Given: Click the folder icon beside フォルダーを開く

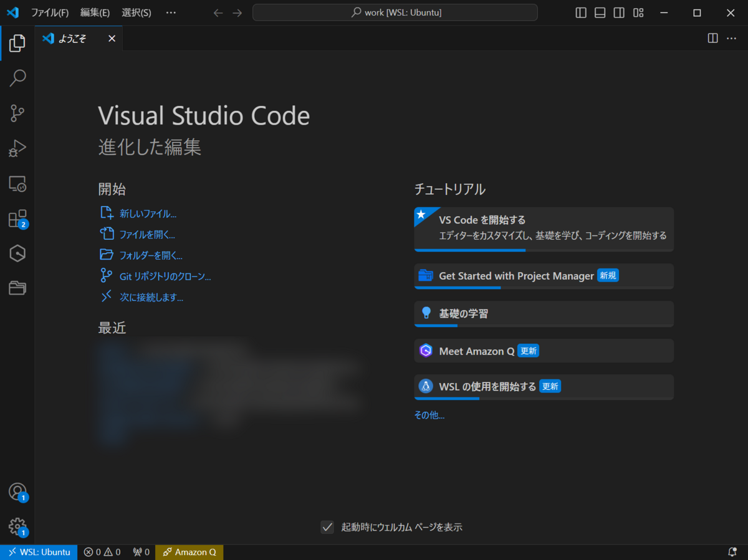Looking at the screenshot, I should click(107, 255).
